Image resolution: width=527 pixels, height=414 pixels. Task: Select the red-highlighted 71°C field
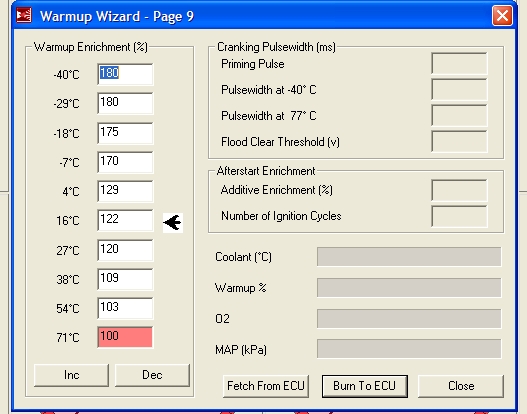(125, 337)
